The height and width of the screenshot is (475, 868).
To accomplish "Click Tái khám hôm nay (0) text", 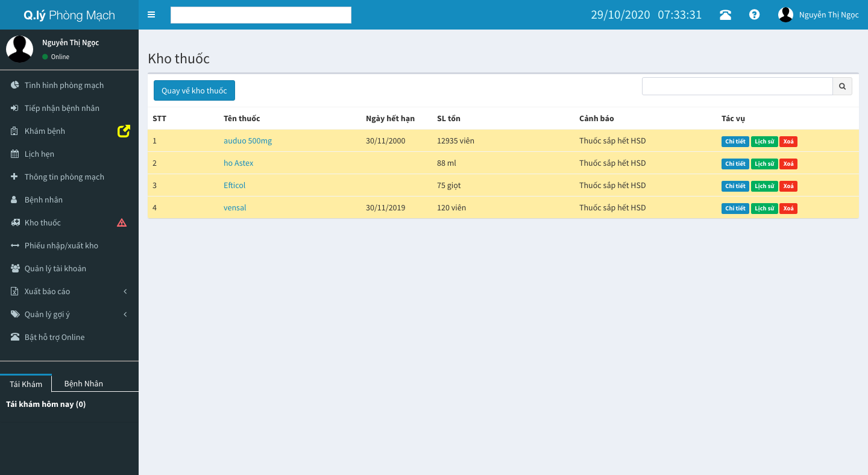I will (46, 404).
